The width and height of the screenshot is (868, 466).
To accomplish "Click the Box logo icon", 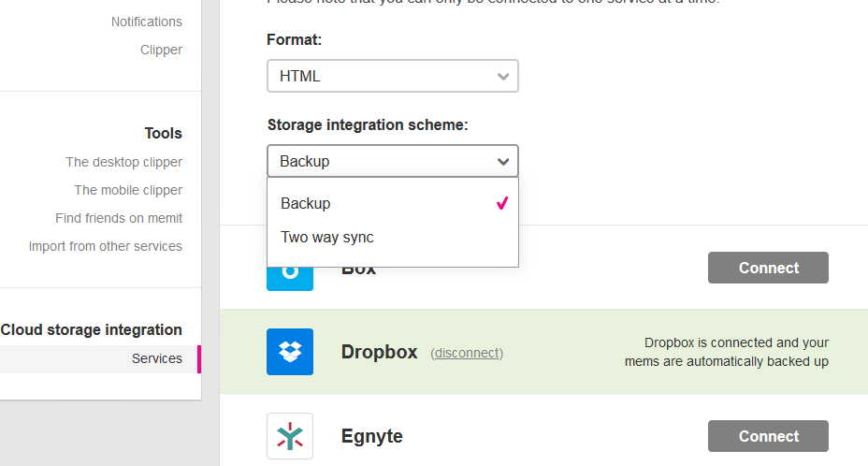I will pos(290,277).
